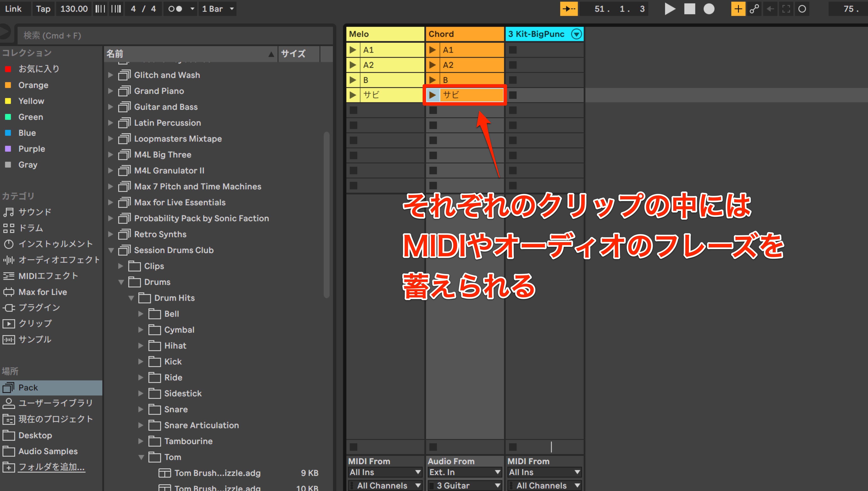Open the インストゥルメント category
Image resolution: width=868 pixels, height=491 pixels.
coord(51,244)
